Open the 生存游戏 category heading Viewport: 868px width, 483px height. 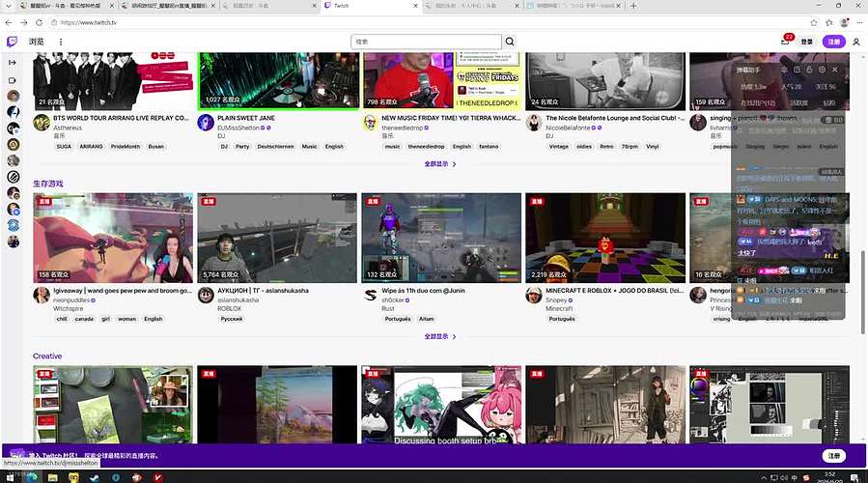pyautogui.click(x=48, y=184)
